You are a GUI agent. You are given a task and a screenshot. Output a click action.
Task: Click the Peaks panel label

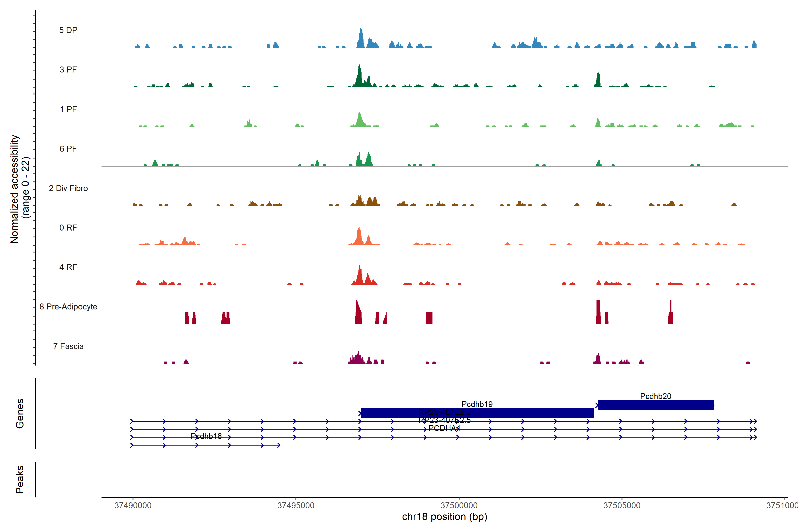[x=20, y=479]
